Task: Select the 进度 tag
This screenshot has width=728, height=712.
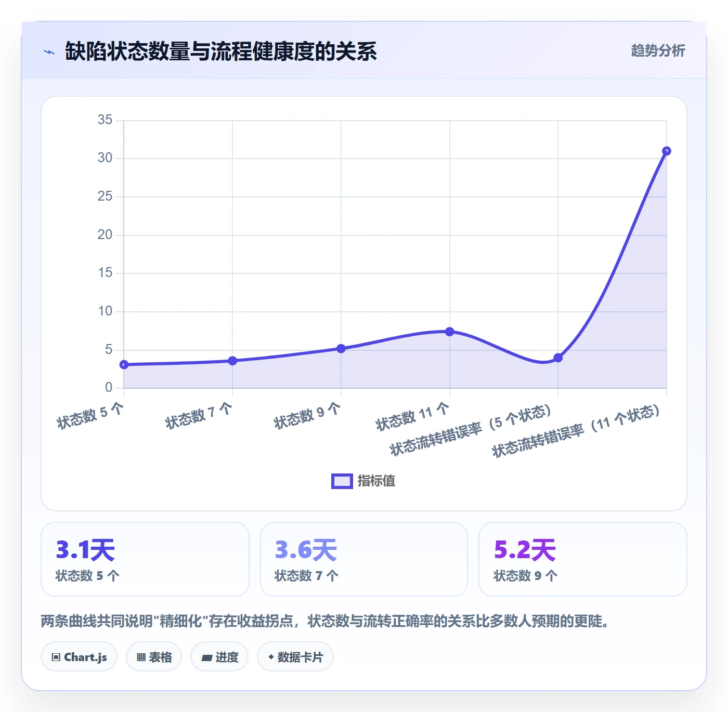Action: point(219,657)
